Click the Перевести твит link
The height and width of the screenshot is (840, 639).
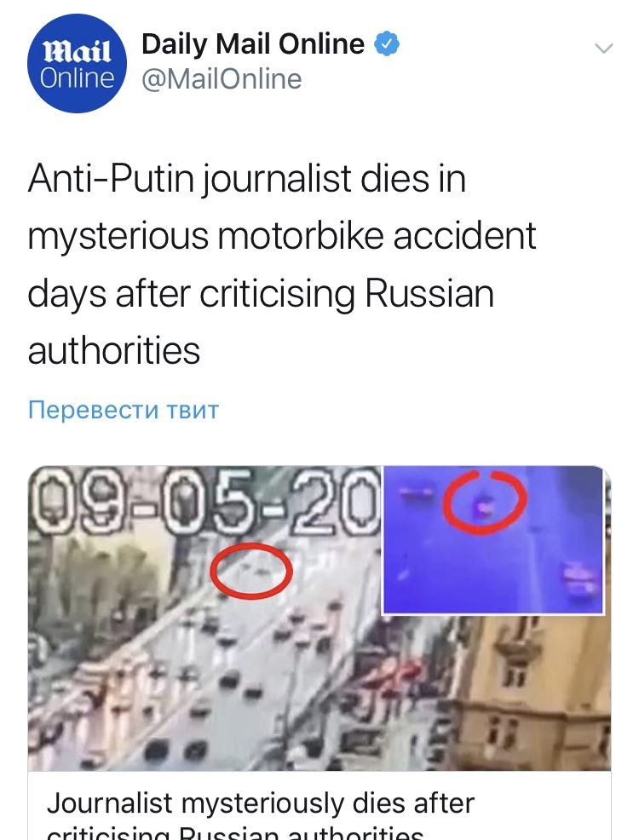point(124,410)
